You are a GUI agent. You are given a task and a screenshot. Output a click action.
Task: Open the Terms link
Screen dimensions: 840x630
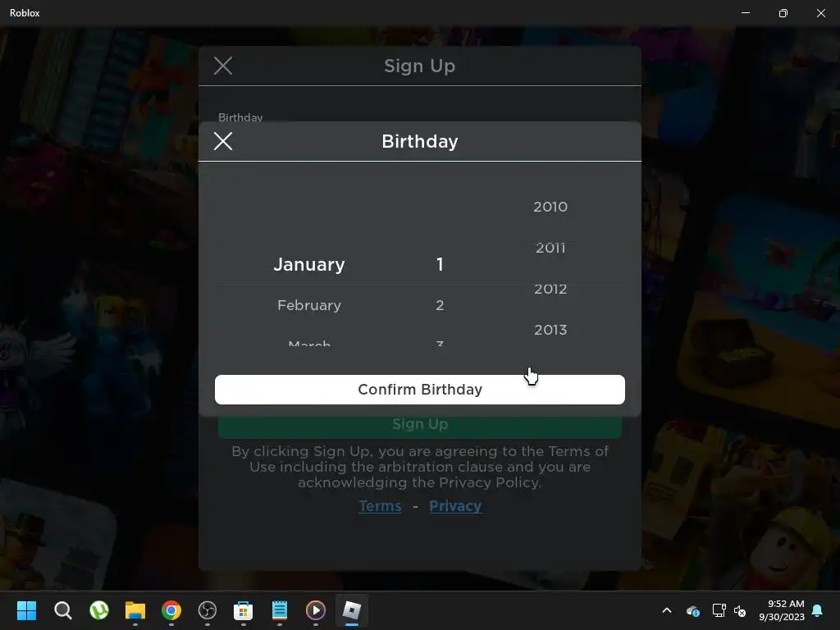tap(380, 506)
